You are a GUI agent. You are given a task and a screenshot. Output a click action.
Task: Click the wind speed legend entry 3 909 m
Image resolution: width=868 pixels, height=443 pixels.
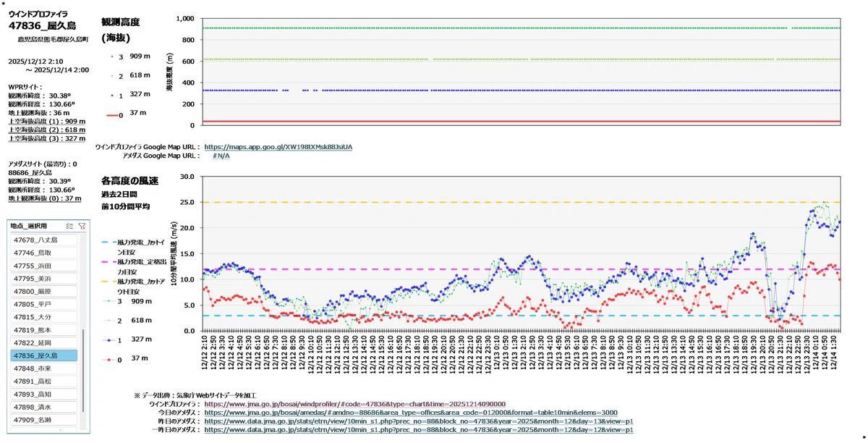pyautogui.click(x=127, y=300)
